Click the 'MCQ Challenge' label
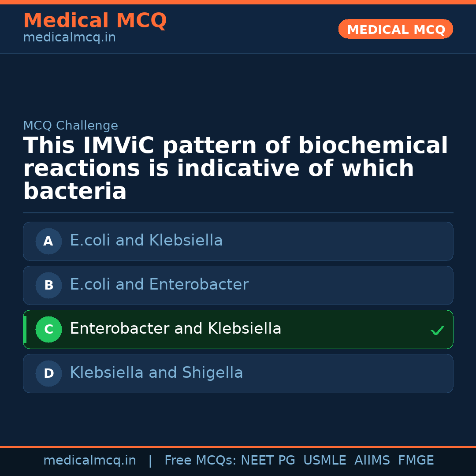 [70, 126]
